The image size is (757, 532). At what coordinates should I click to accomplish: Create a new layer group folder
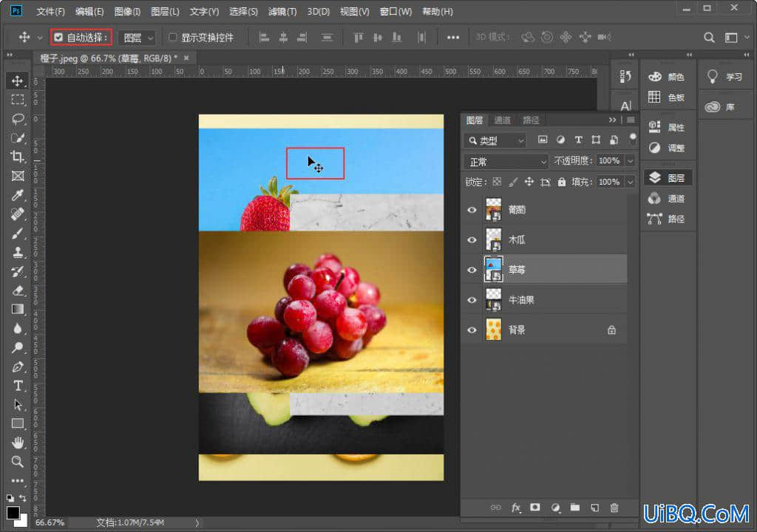(x=574, y=508)
